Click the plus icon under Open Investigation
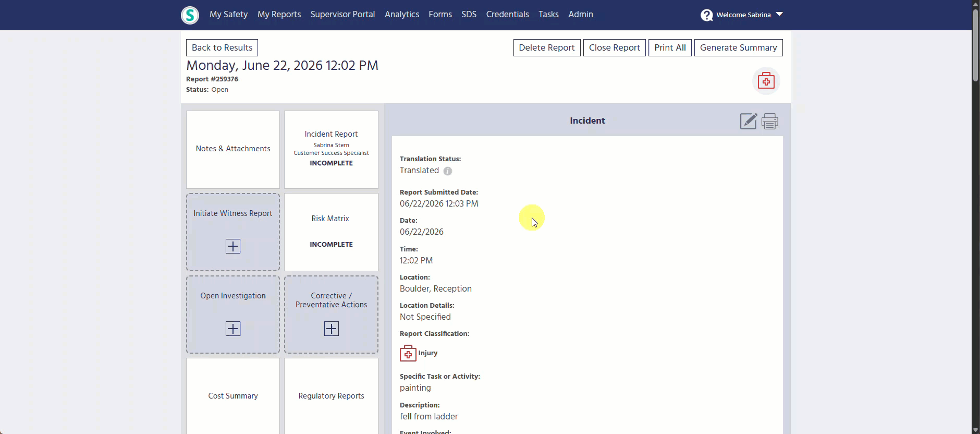980x434 pixels. 233,329
